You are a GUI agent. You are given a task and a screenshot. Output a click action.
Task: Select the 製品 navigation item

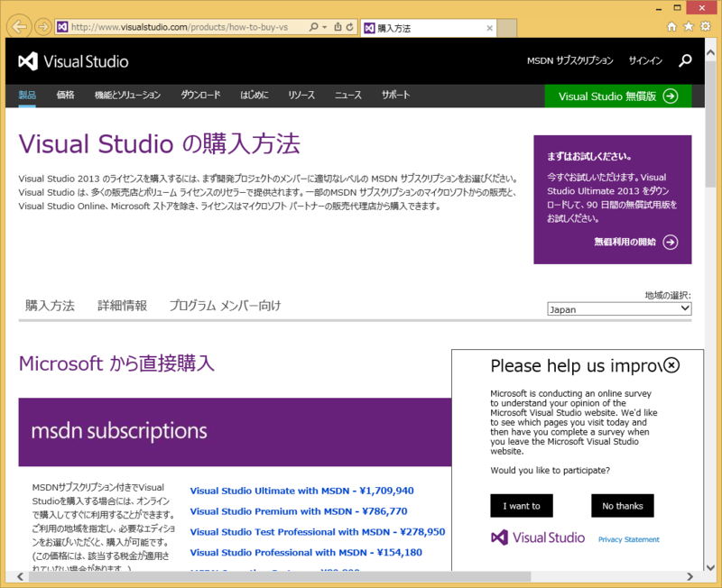point(27,95)
